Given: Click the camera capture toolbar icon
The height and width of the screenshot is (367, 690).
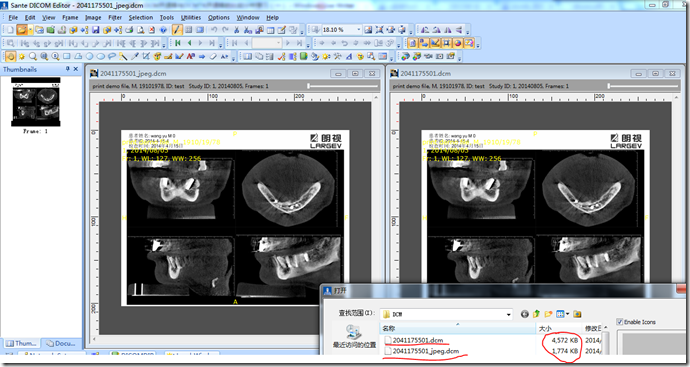Looking at the screenshot, I should coord(439,56).
